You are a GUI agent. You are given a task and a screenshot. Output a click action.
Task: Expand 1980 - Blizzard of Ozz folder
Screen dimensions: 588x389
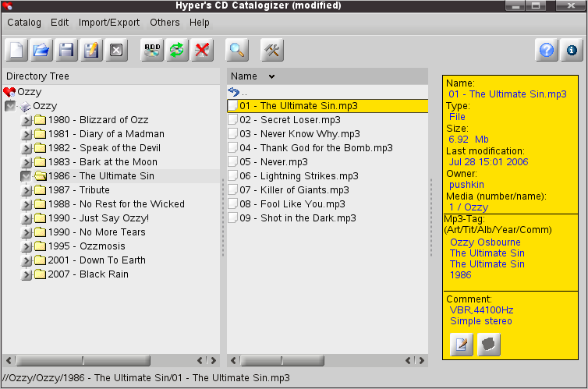coord(27,120)
